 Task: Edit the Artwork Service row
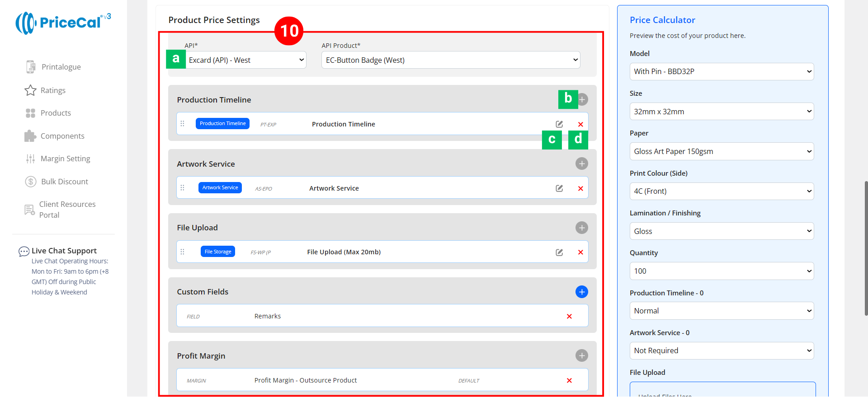tap(559, 188)
